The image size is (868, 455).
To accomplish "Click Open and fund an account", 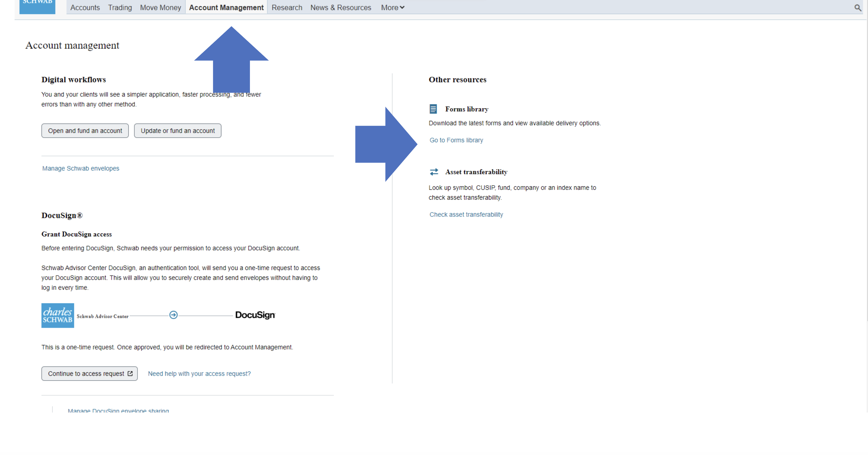I will point(85,131).
